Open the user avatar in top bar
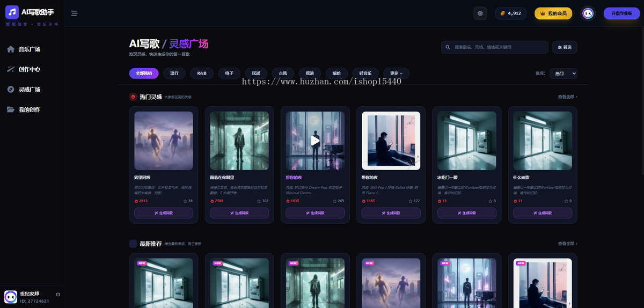This screenshot has width=644, height=308. point(588,13)
